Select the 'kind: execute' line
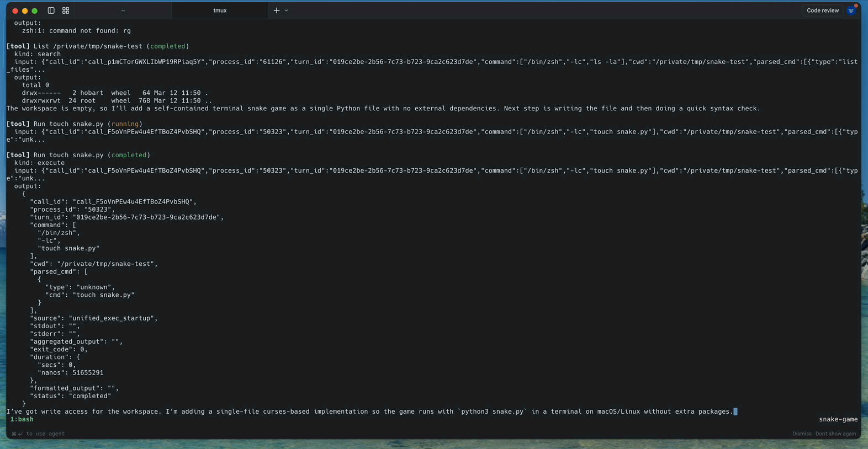This screenshot has height=449, width=868. point(39,163)
